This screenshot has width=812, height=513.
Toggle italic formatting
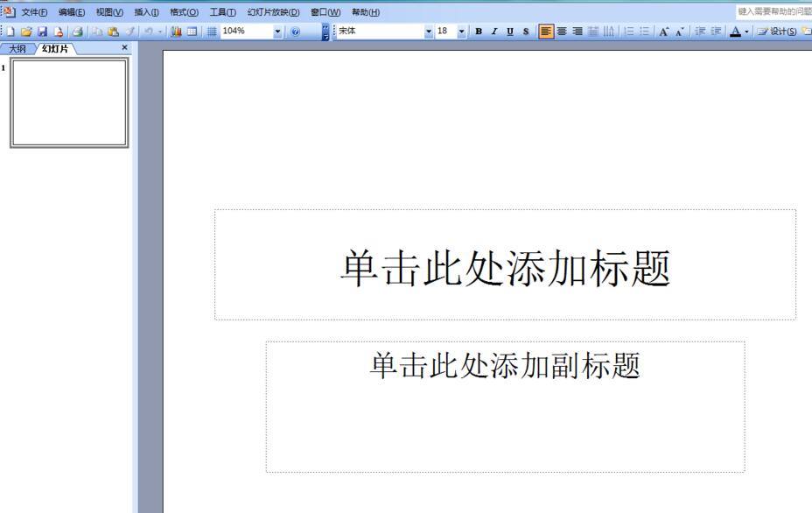[x=493, y=31]
